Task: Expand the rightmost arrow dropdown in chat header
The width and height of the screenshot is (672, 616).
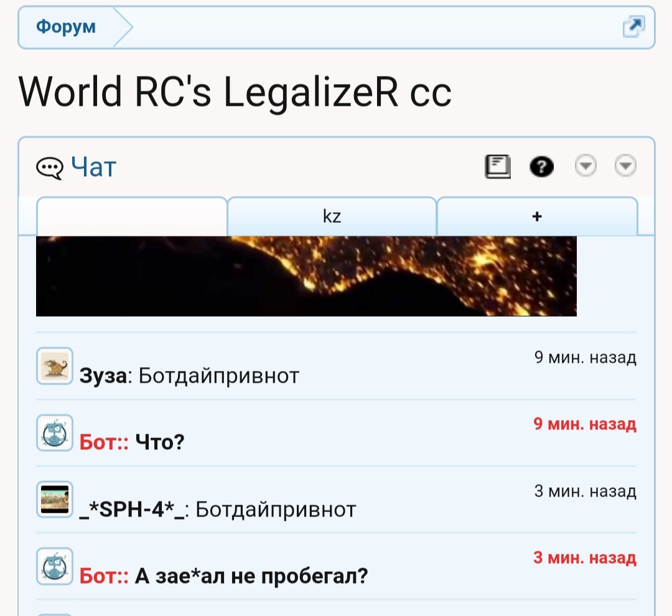Action: 625,166
